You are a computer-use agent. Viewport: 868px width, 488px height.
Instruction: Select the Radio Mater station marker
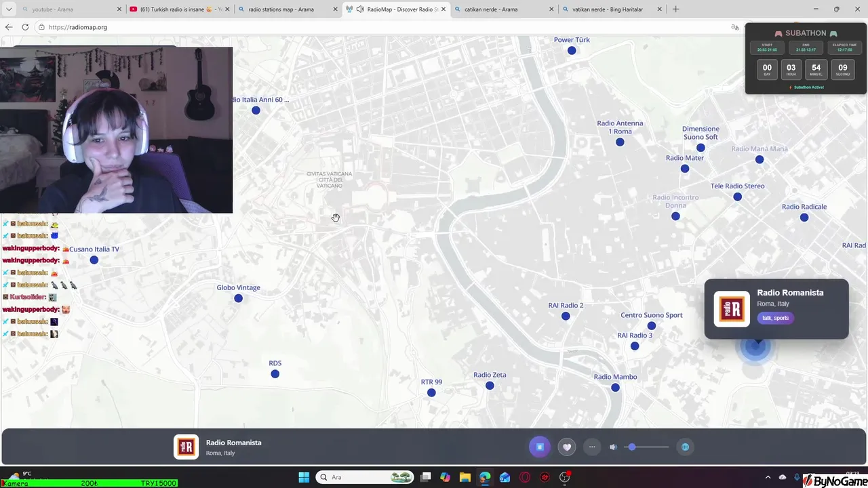pos(685,168)
